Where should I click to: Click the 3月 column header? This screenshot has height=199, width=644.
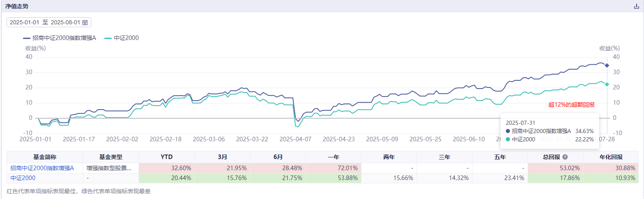(222, 157)
